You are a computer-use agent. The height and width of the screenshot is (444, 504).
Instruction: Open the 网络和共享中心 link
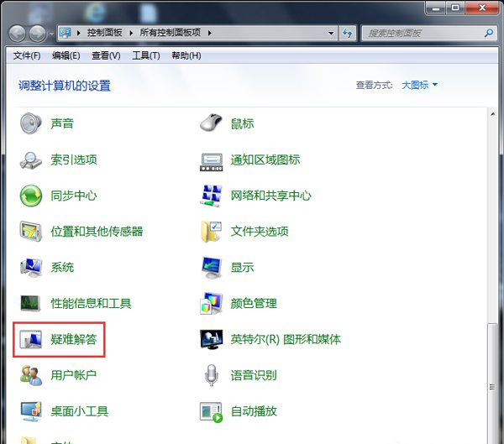[271, 196]
